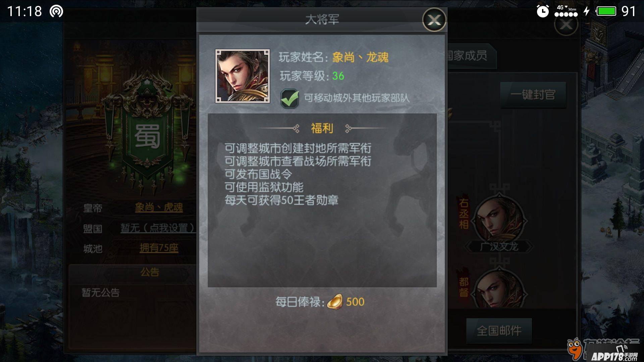Open the 拥有75座 cities link
Screen dimensions: 644x362
tap(159, 248)
